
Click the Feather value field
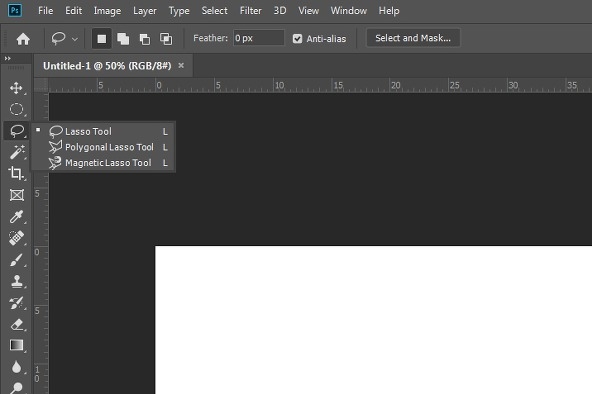click(x=258, y=38)
